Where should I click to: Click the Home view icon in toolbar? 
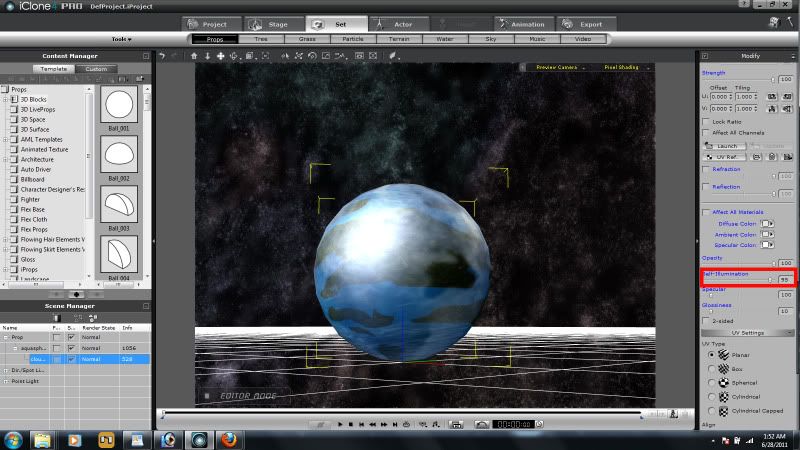pyautogui.click(x=194, y=56)
